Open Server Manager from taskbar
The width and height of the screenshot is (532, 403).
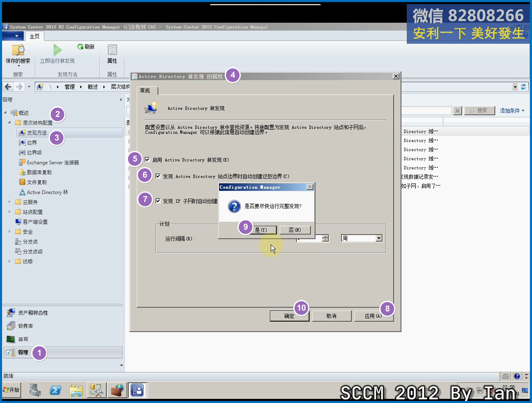click(35, 390)
